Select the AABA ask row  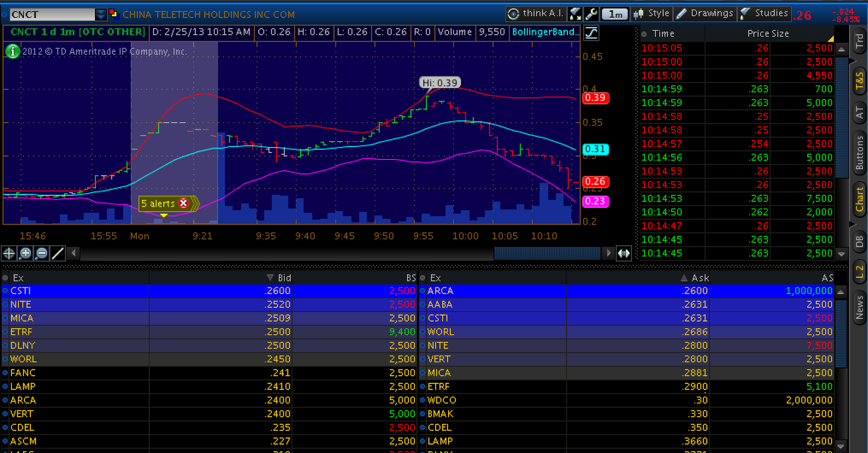click(627, 304)
